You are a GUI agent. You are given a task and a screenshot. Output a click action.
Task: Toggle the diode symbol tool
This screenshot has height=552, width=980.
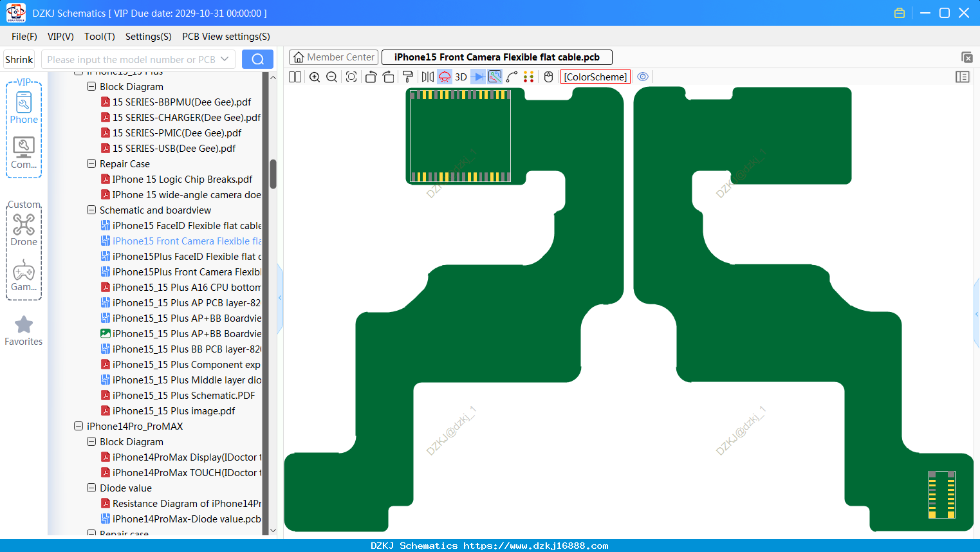pyautogui.click(x=478, y=77)
